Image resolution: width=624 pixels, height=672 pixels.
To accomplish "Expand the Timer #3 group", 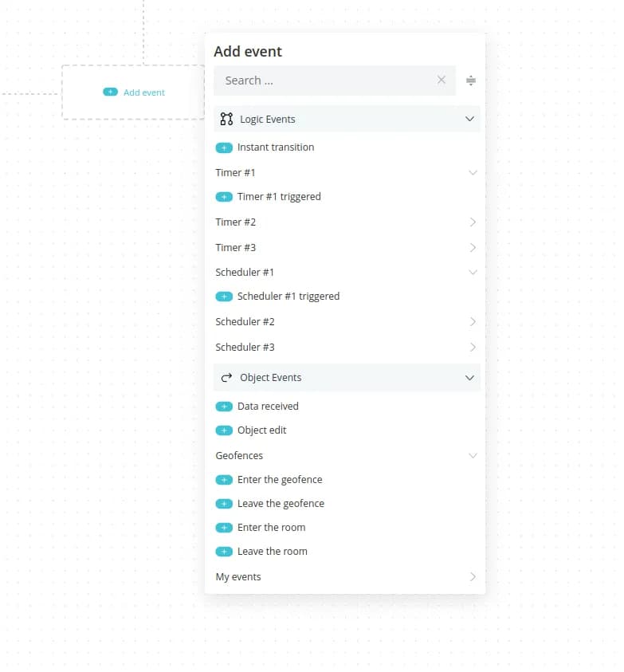I will (473, 248).
